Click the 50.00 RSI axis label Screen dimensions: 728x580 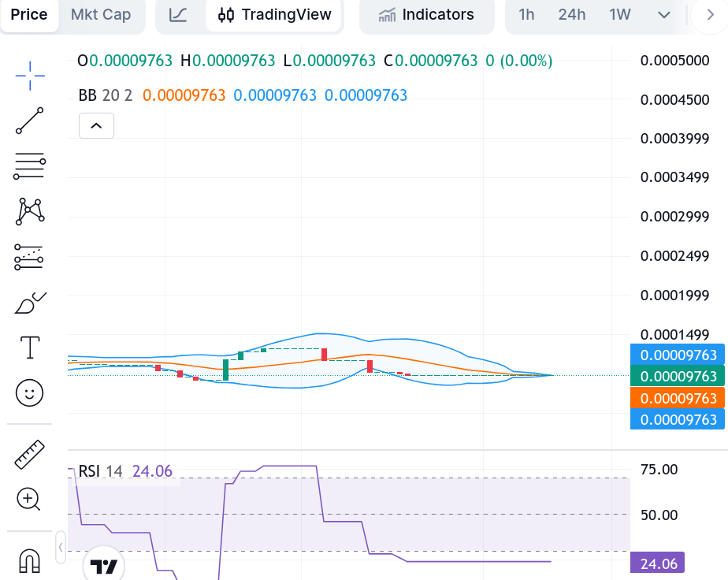tap(659, 515)
